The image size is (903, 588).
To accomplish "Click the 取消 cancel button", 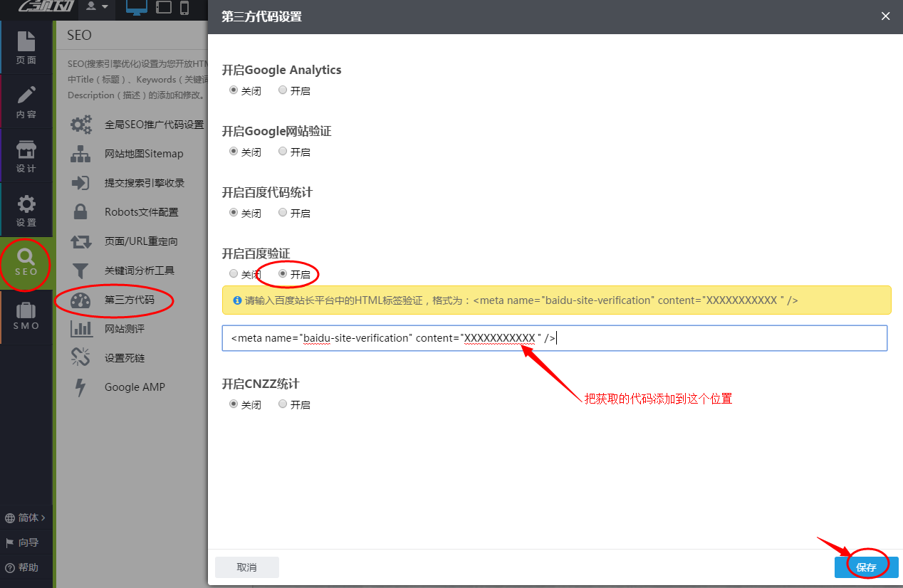I will (246, 567).
